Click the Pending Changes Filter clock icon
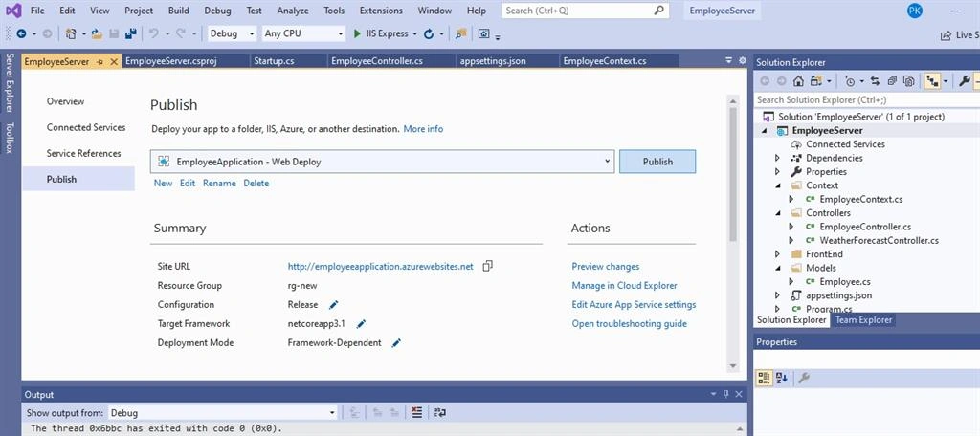 point(849,81)
